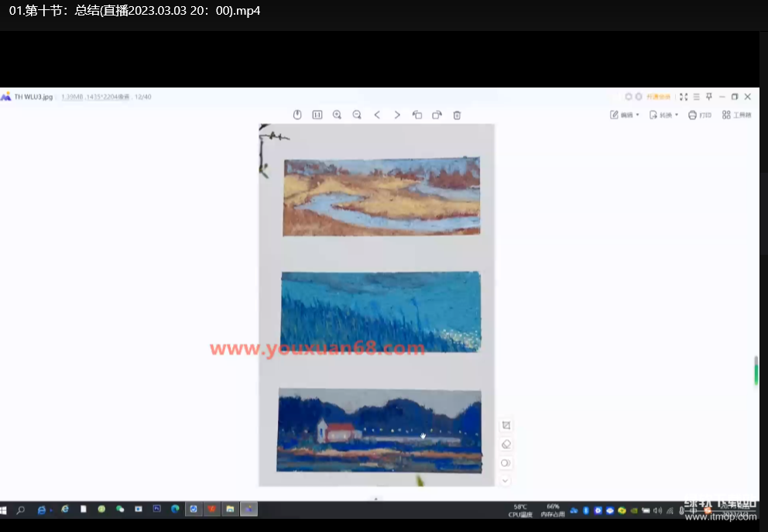
Task: Open File Explorer folder icon in taskbar
Action: tap(230, 509)
